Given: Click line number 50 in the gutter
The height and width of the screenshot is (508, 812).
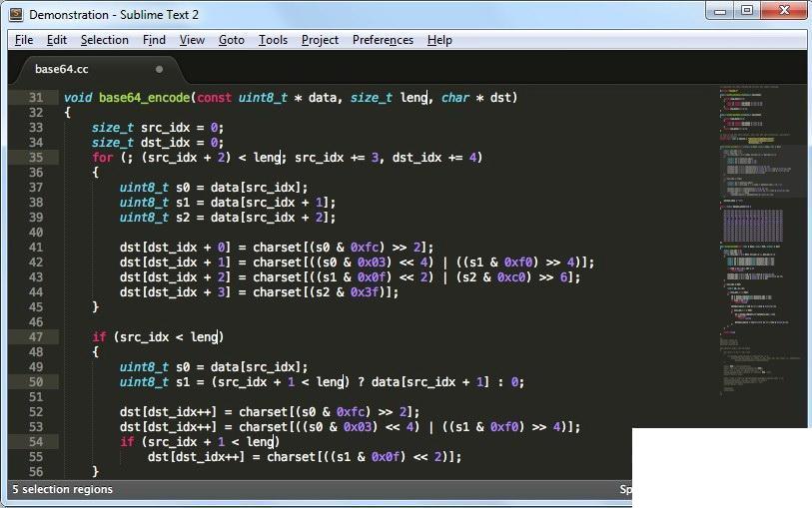Looking at the screenshot, I should click(36, 382).
